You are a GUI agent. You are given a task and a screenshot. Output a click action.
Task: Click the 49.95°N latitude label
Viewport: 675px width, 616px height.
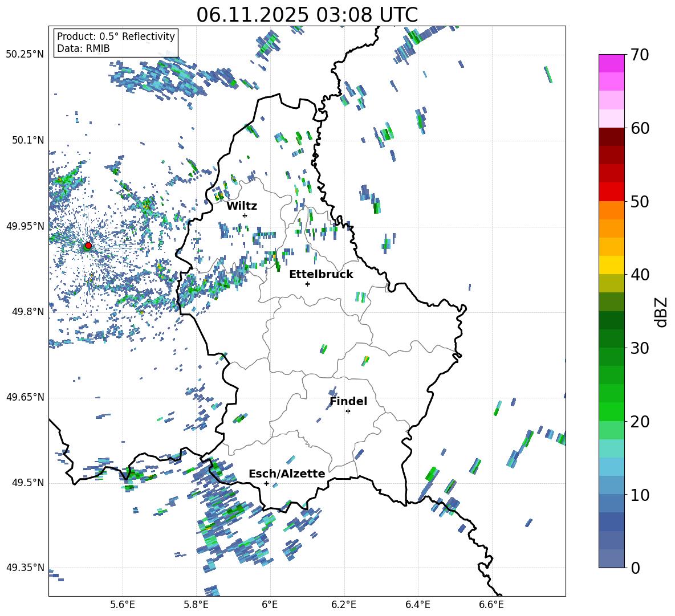pyautogui.click(x=25, y=226)
